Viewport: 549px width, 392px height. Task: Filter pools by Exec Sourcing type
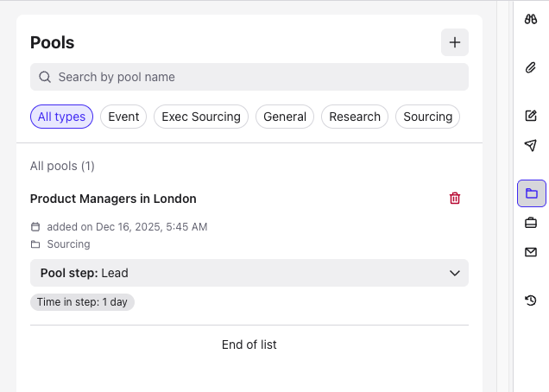tap(201, 117)
